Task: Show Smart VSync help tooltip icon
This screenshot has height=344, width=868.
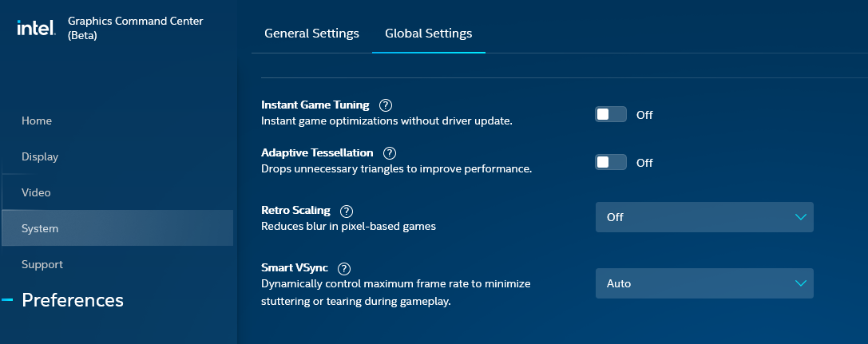Action: coord(344,268)
